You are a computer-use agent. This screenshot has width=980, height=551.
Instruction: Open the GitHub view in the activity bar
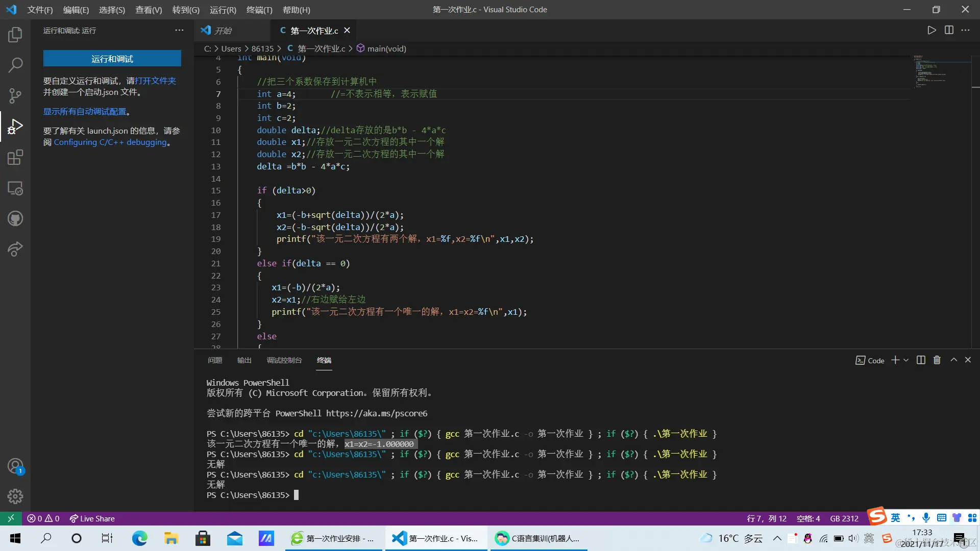pos(15,219)
